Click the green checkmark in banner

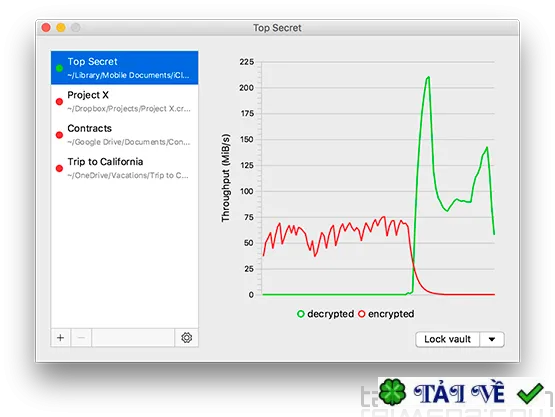[x=530, y=393]
